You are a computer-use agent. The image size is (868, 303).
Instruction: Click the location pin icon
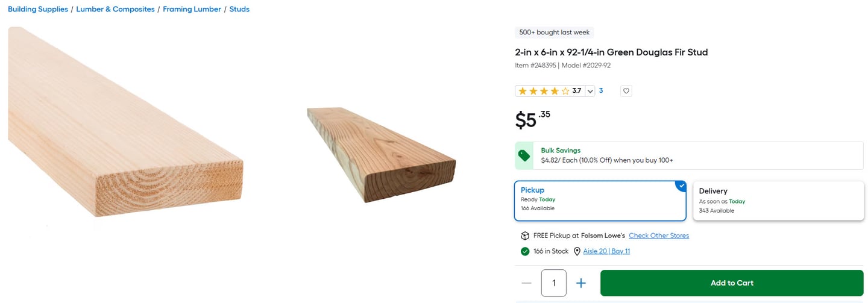coord(577,251)
